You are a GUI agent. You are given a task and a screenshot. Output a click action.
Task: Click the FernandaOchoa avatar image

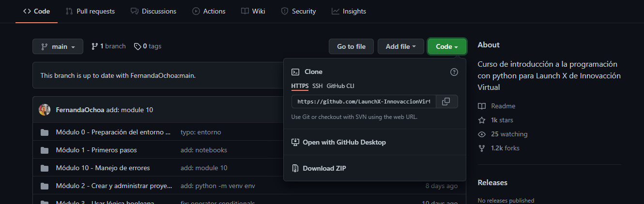[x=45, y=110]
